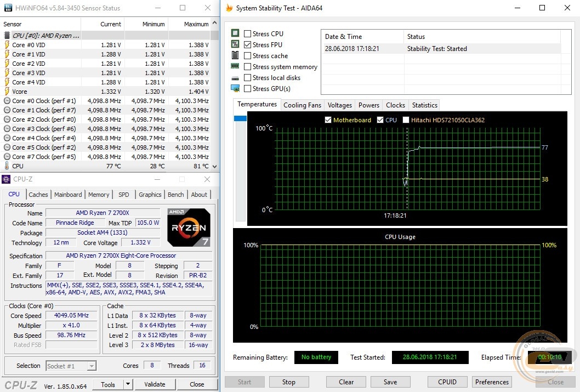Switch to the Powers tab
580x392 pixels.
click(x=369, y=105)
